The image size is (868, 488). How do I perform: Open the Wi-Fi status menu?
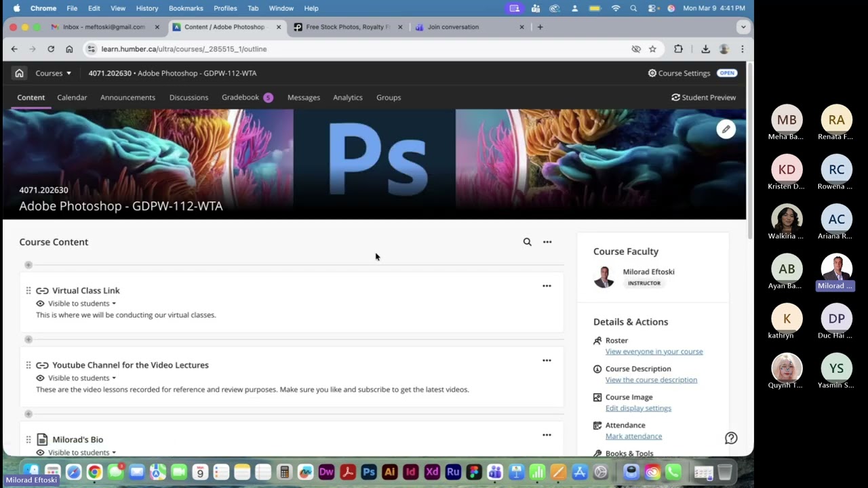click(x=616, y=8)
